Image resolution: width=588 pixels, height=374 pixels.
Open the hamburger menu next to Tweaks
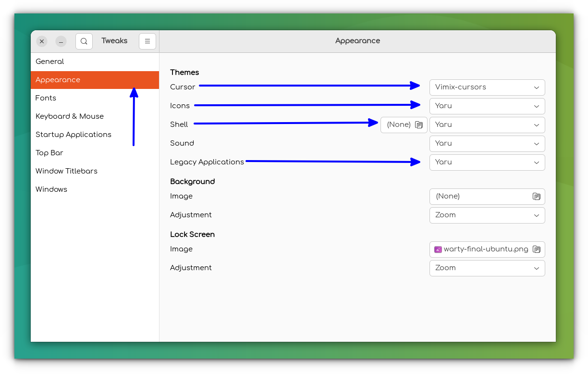pos(147,41)
